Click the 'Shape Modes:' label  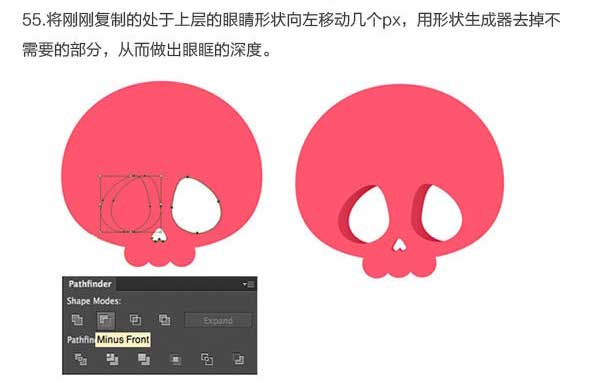click(x=94, y=301)
